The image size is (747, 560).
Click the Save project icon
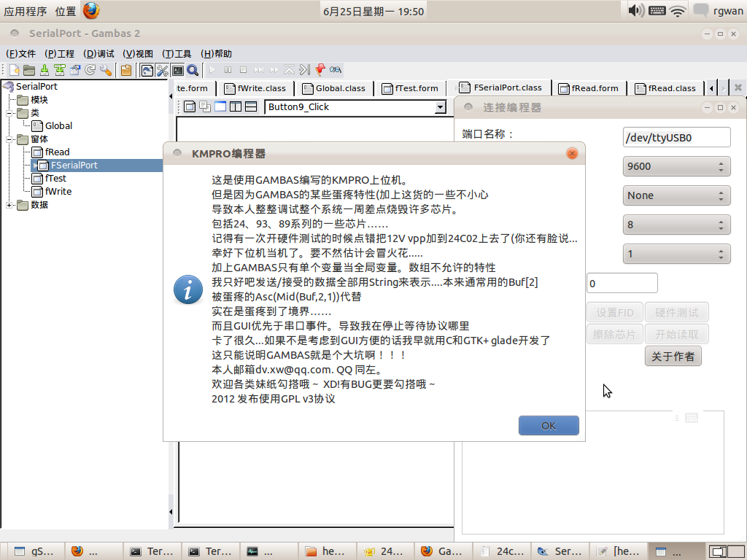point(44,71)
